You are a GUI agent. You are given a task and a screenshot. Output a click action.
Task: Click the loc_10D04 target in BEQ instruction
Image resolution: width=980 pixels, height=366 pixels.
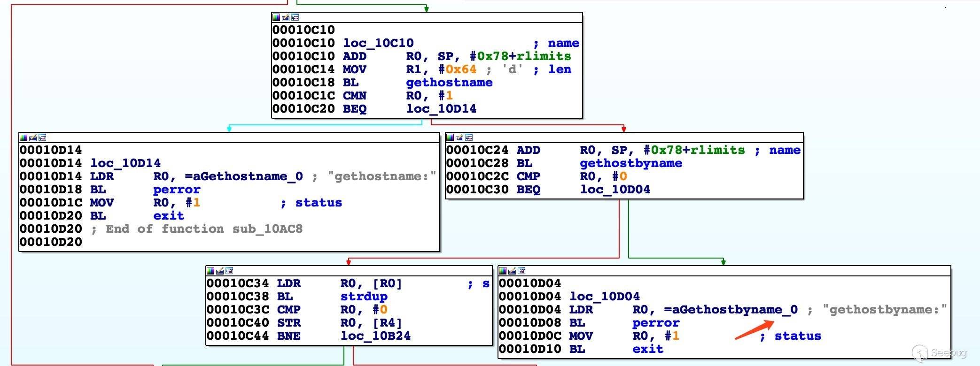[x=615, y=190]
